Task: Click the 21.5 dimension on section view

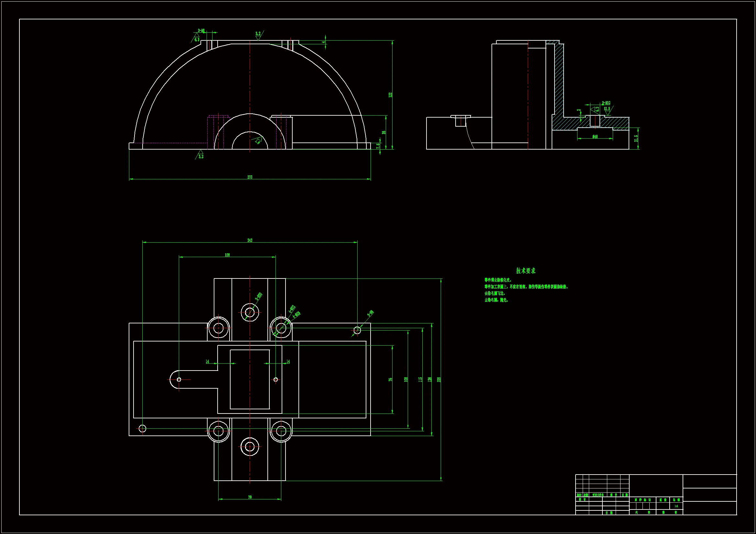Action: pos(636,139)
